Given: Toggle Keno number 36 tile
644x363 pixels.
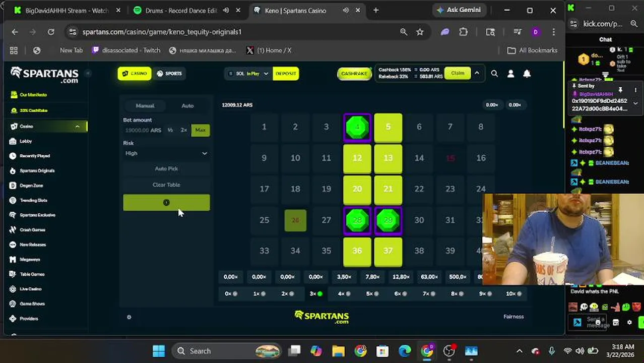Looking at the screenshot, I should 357,252.
